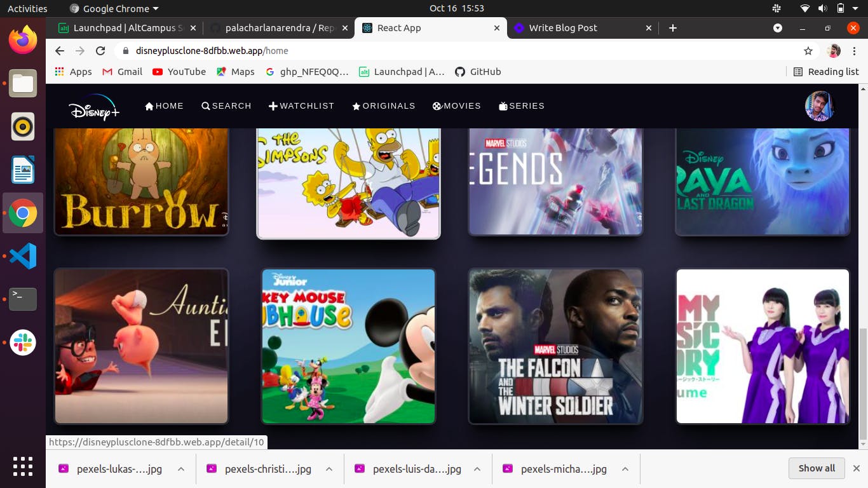Open Google Chrome app menu dropdown
Screen dimensions: 868x488
(x=114, y=9)
